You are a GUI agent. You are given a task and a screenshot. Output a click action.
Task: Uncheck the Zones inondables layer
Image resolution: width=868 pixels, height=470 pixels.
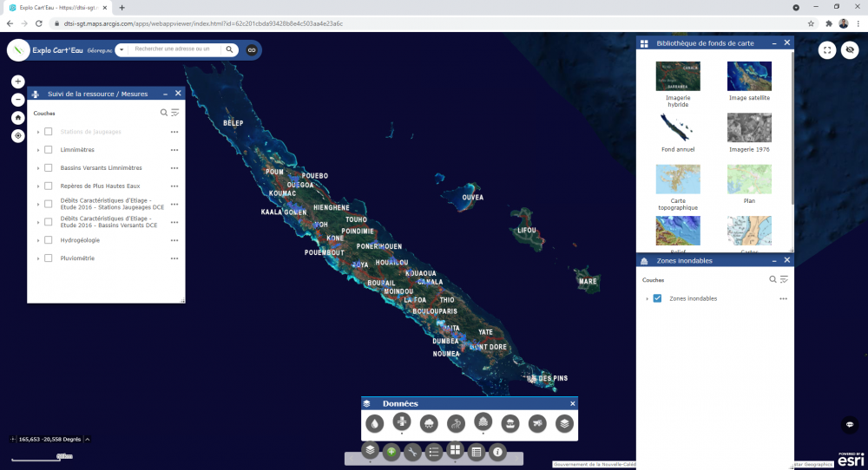[657, 298]
